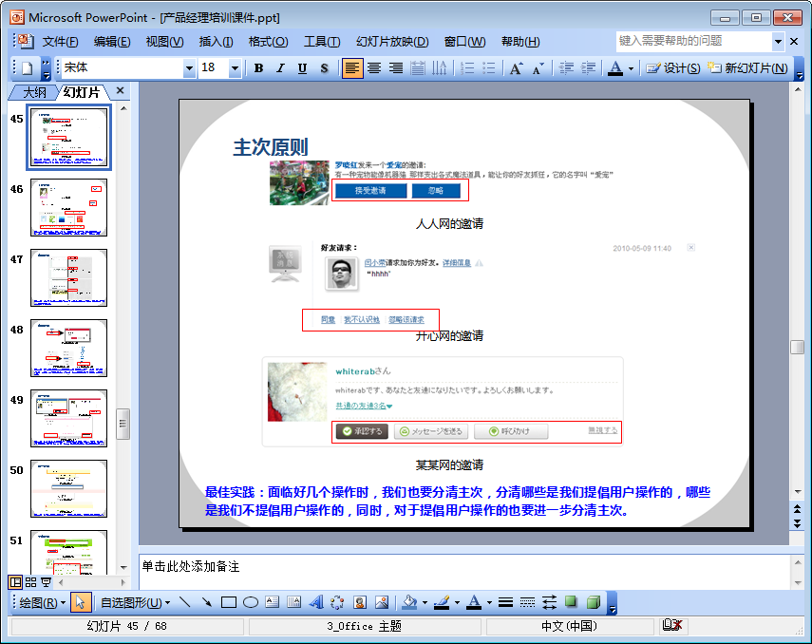The height and width of the screenshot is (644, 812).
Task: Apply bulleted list formatting
Action: tap(488, 67)
